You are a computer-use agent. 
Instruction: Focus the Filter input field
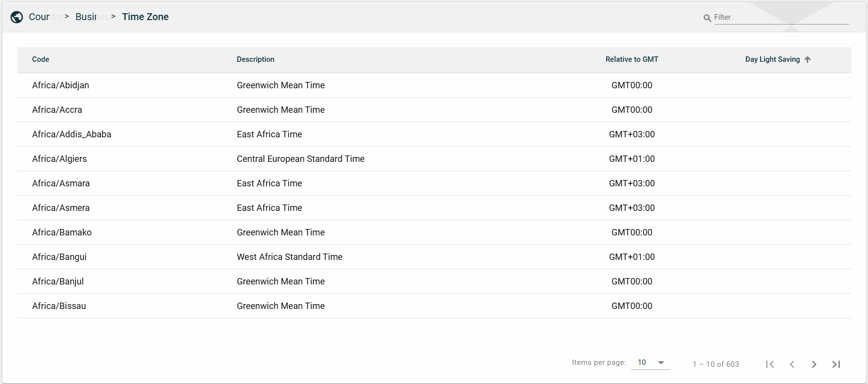[781, 17]
